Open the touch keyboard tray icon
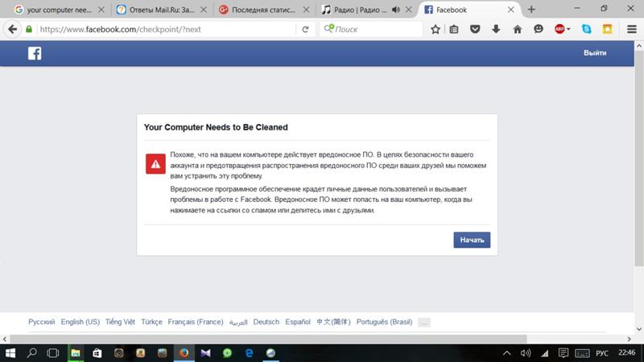This screenshot has width=644, height=362. [x=582, y=353]
